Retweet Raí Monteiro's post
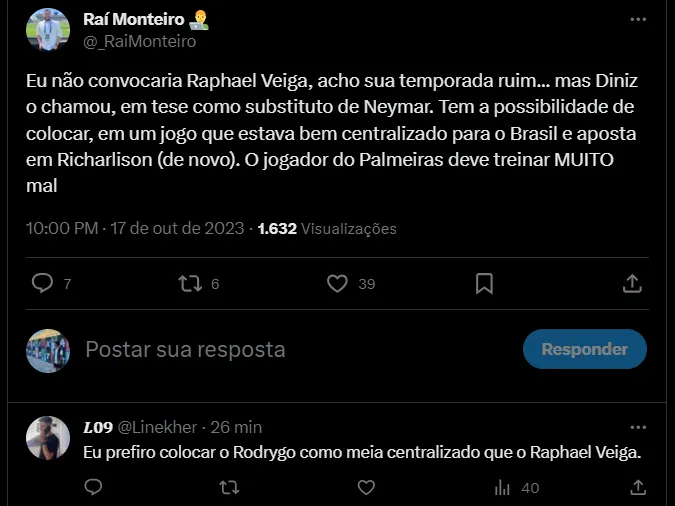This screenshot has width=675, height=506. (x=189, y=284)
